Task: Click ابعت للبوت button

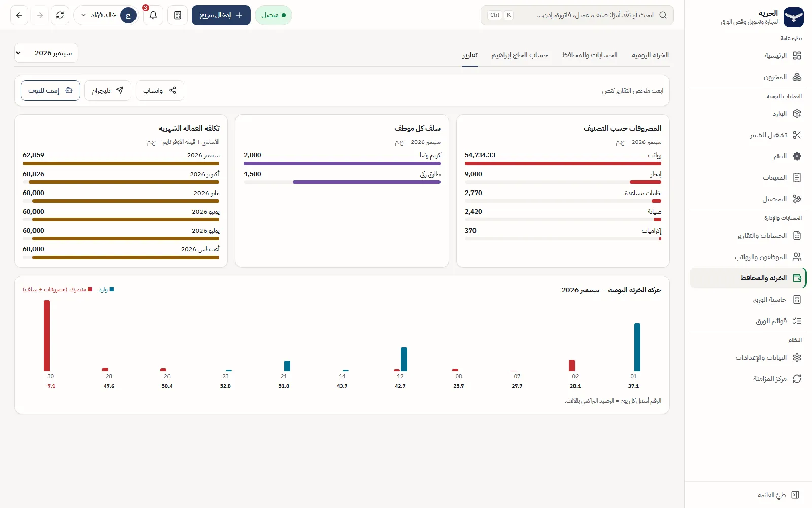Action: point(50,90)
